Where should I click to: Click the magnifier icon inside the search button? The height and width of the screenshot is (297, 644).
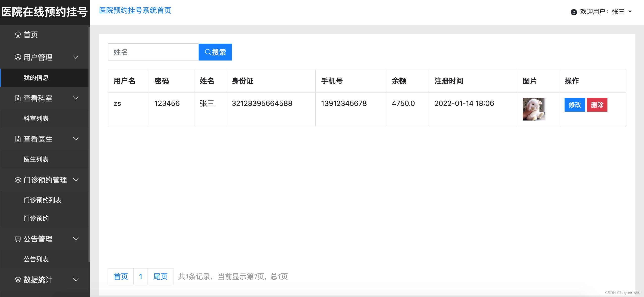click(208, 52)
